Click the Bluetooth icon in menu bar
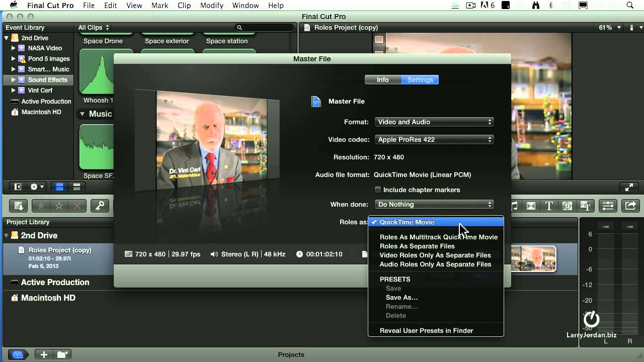The width and height of the screenshot is (644, 362). pyautogui.click(x=551, y=6)
